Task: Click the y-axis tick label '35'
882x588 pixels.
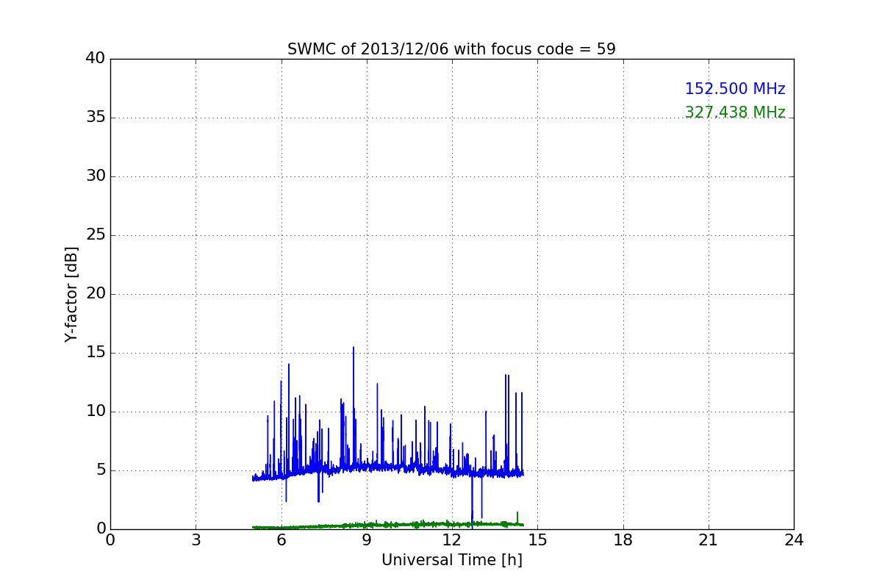Action: click(96, 118)
